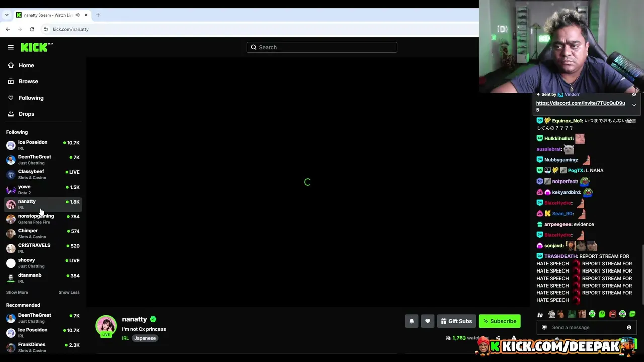Click the share stream icon
This screenshot has width=644, height=362.
[498, 338]
